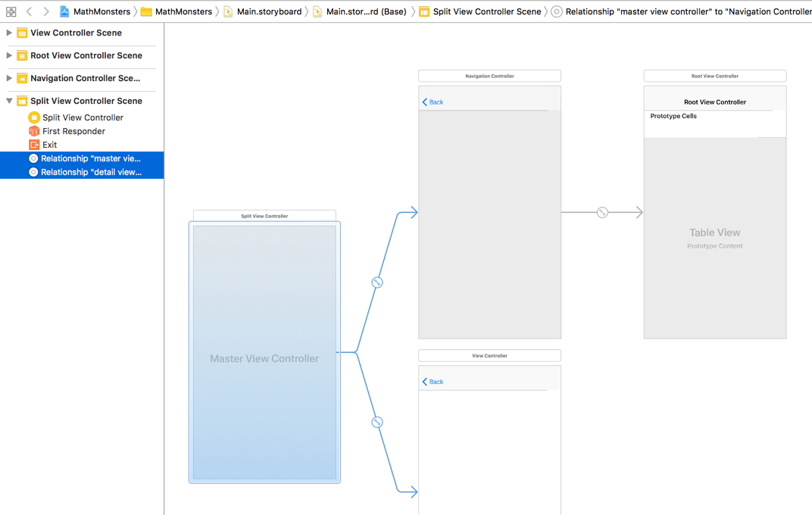Click the First Responder cube icon
812x515 pixels.
coord(33,131)
